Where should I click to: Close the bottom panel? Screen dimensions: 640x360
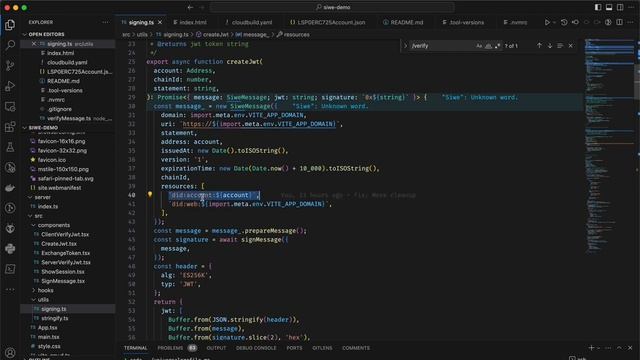coord(630,348)
